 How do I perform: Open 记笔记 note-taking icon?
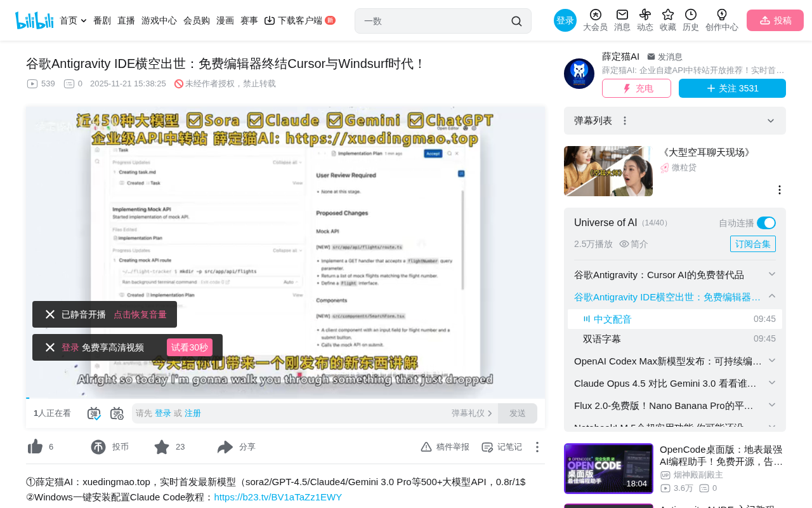pos(487,447)
